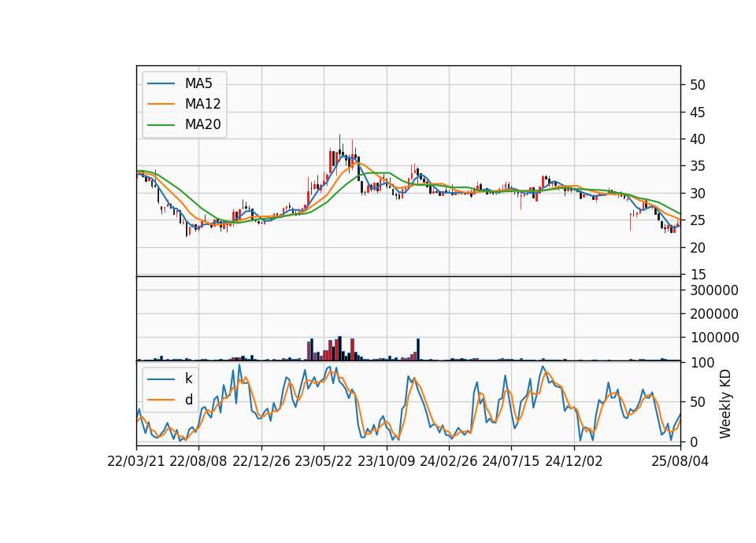Image resolution: width=756 pixels, height=543 pixels.
Task: Click the price axis value 45
Action: (698, 113)
